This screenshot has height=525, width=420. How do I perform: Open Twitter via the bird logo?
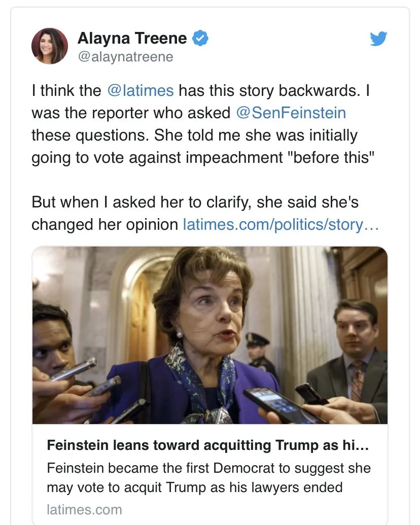[x=378, y=39]
